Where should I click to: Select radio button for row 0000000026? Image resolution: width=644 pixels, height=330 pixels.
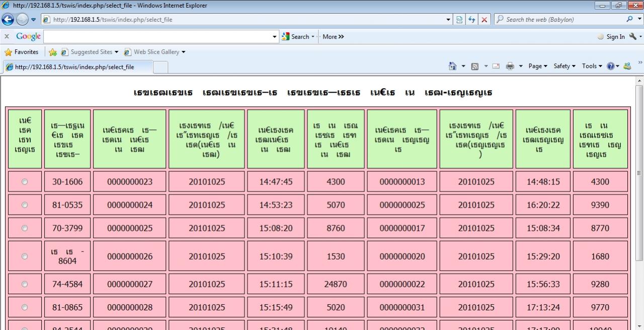(25, 256)
